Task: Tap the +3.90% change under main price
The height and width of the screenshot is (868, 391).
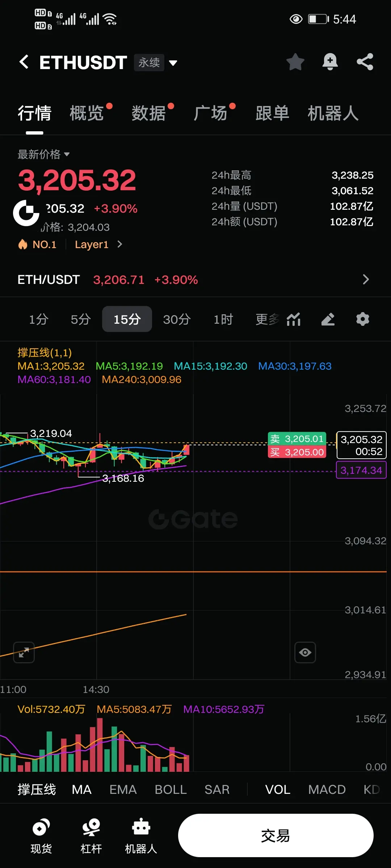Action: coord(115,209)
